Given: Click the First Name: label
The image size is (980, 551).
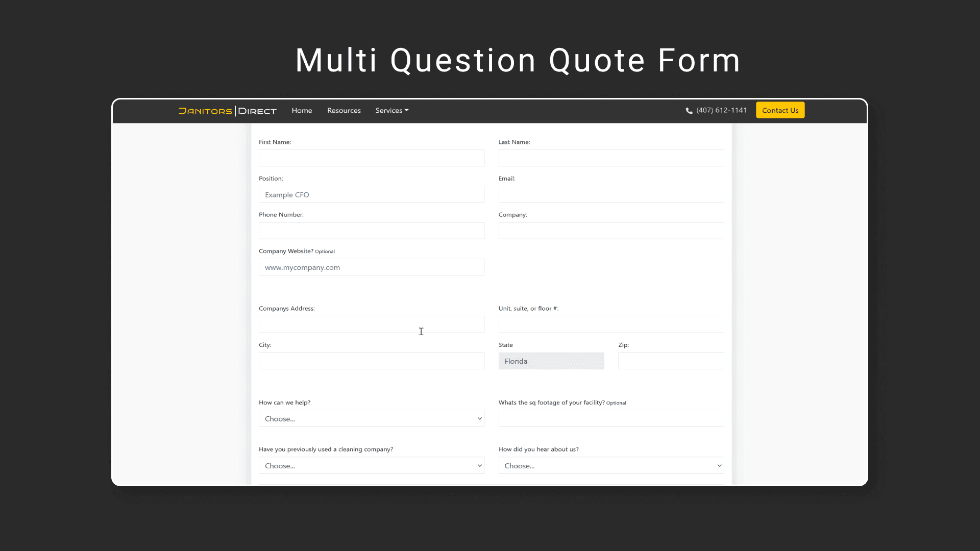Looking at the screenshot, I should point(275,142).
